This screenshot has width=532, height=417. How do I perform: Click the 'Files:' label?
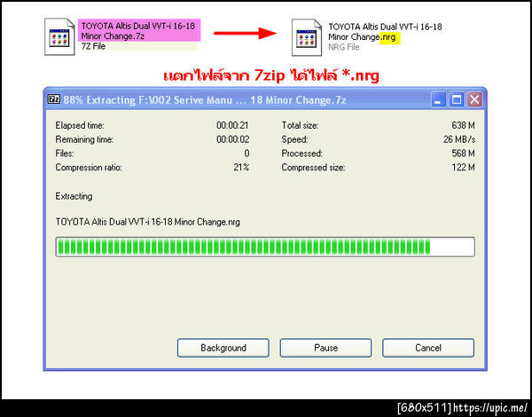[x=65, y=153]
